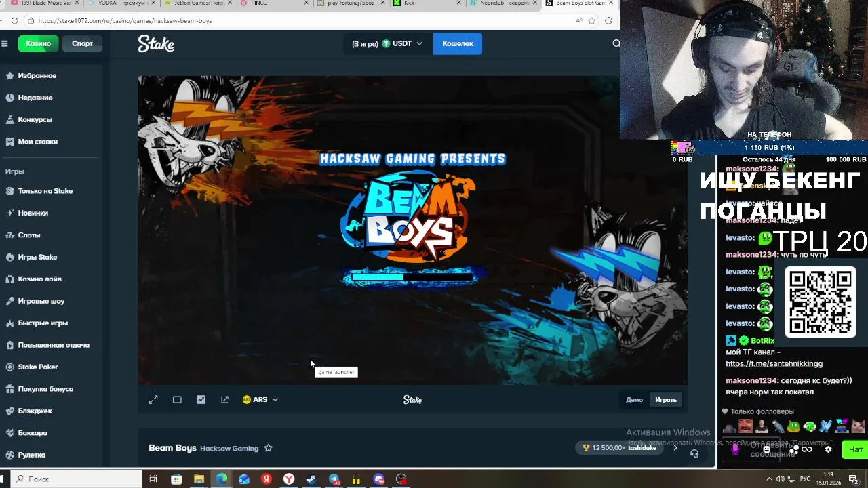The width and height of the screenshot is (868, 488).
Task: Open live statistics chart icon
Action: 201,400
